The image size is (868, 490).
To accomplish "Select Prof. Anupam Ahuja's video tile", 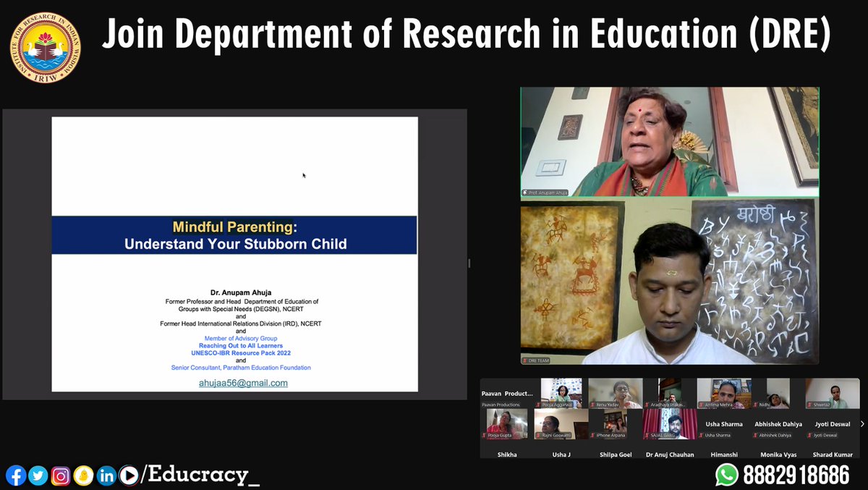I will [670, 142].
